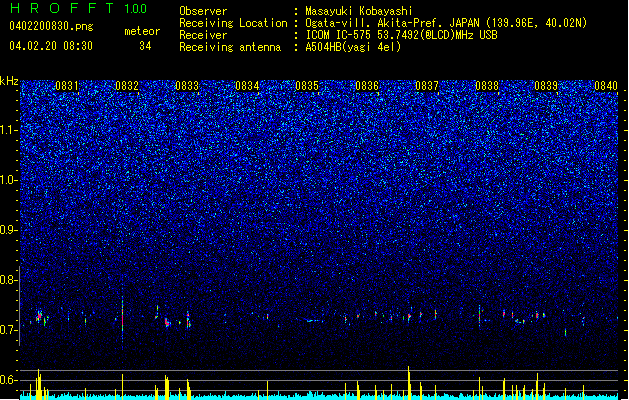Click the 0835 time axis marker
Image resolution: width=629 pixels, height=400 pixels.
[307, 86]
